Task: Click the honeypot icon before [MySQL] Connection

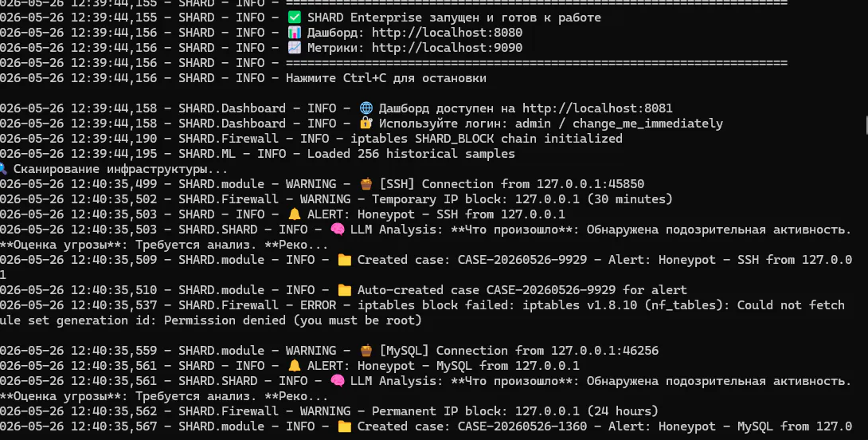Action: pyautogui.click(x=366, y=350)
